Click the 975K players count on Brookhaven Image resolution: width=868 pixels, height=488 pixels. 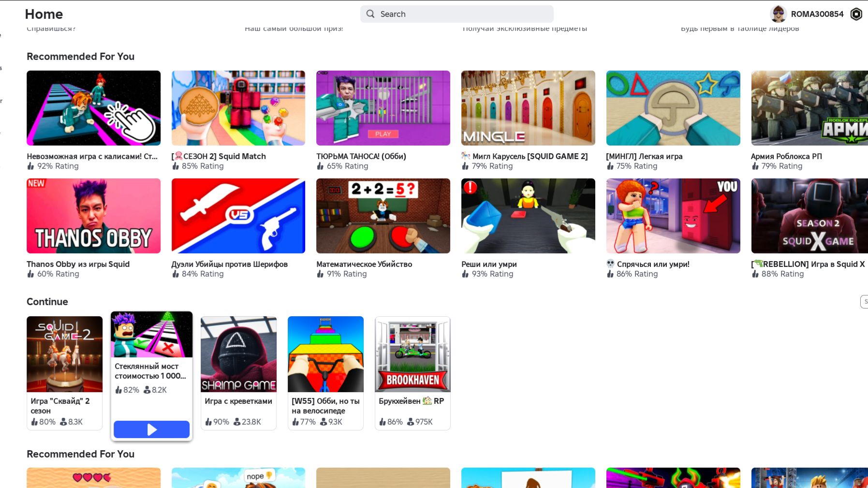coord(424,422)
